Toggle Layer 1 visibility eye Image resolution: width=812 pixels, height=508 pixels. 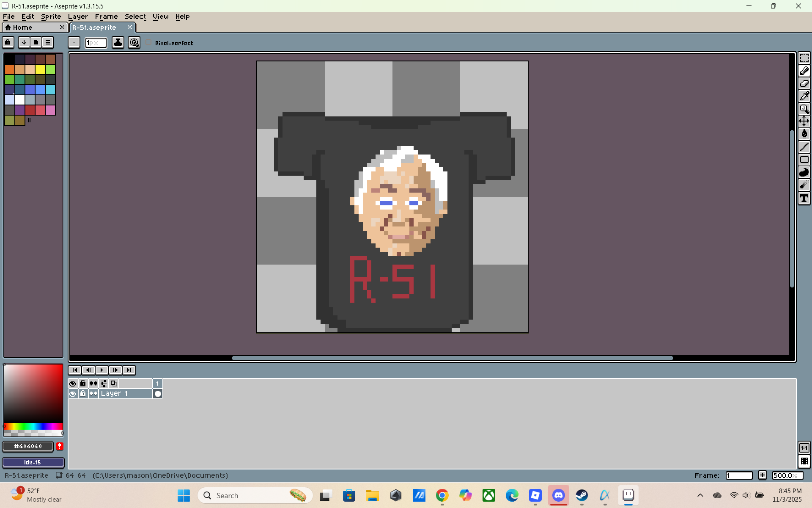(73, 394)
